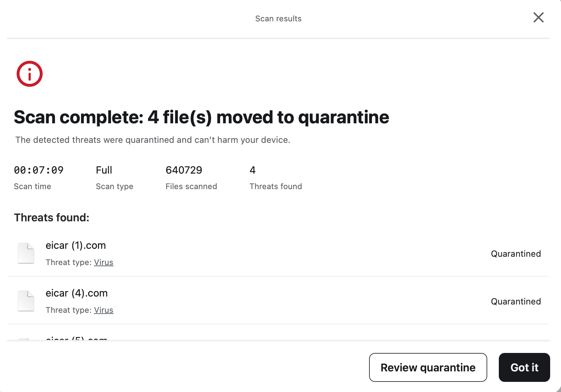
Task: Click the Threats found heading
Action: point(51,217)
